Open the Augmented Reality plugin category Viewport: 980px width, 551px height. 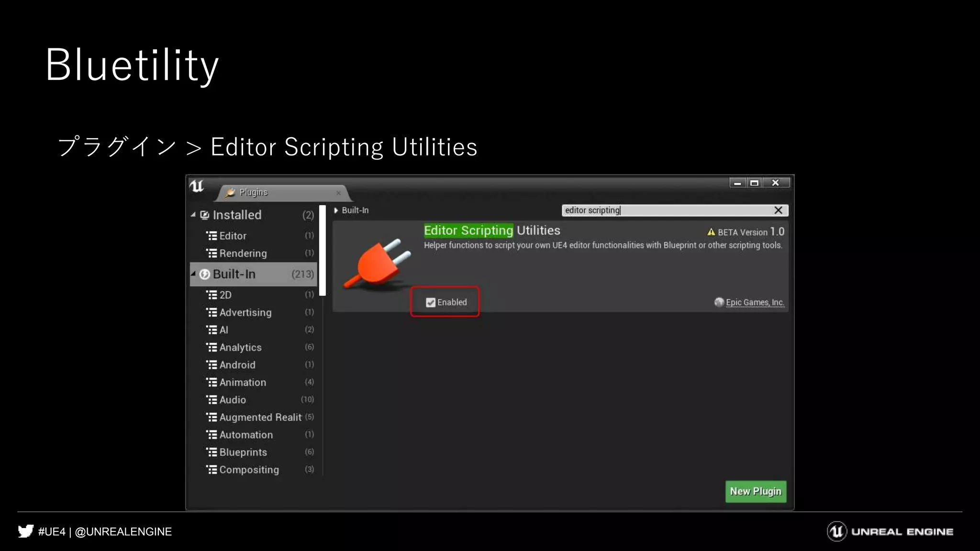point(260,417)
